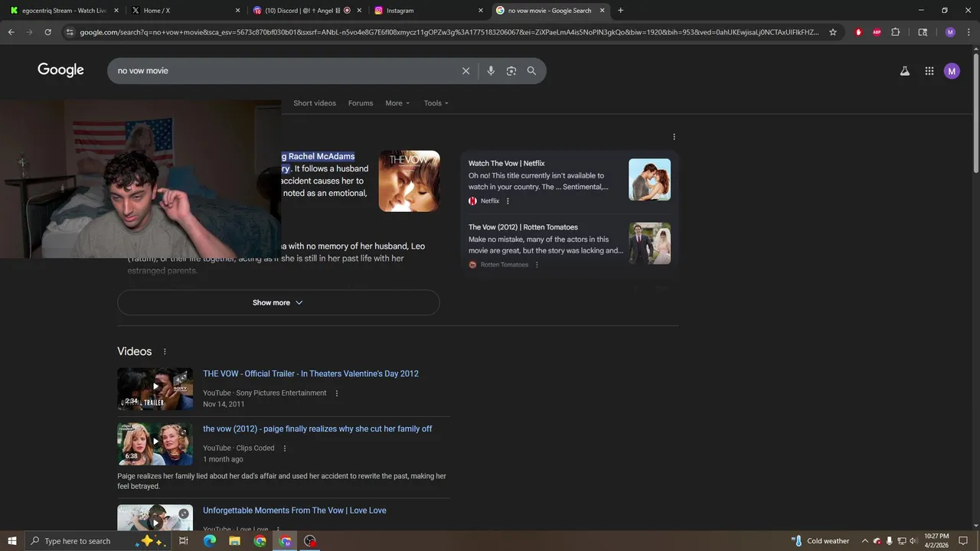The height and width of the screenshot is (551, 980).
Task: Open the volume speaker tray icon
Action: tap(913, 541)
